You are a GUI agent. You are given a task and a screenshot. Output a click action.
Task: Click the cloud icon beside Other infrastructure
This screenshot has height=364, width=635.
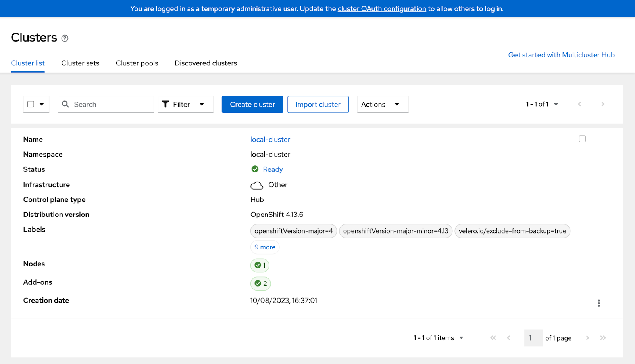coord(256,185)
